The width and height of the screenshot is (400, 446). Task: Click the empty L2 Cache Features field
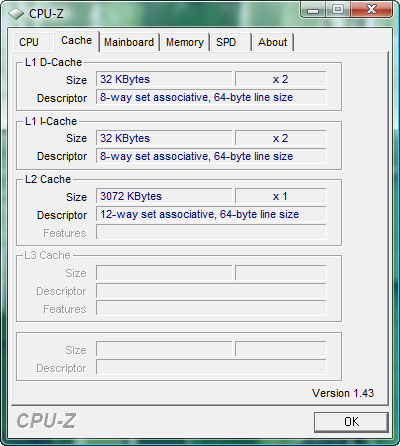coord(211,232)
